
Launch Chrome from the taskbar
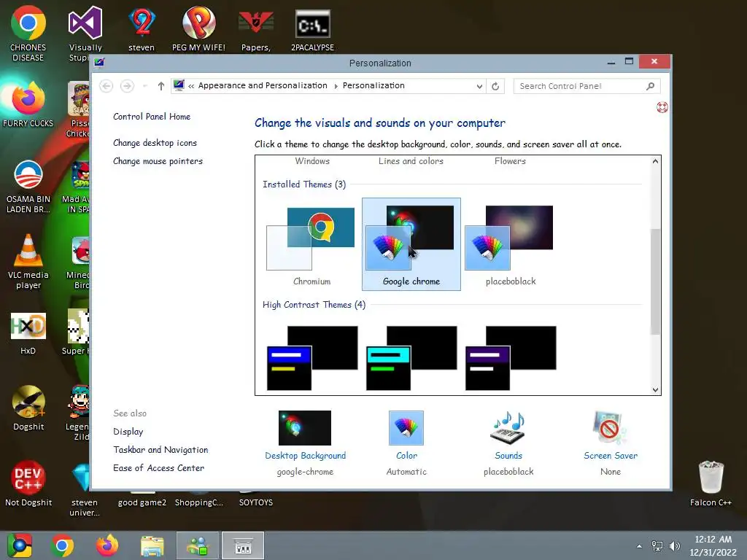pyautogui.click(x=63, y=545)
